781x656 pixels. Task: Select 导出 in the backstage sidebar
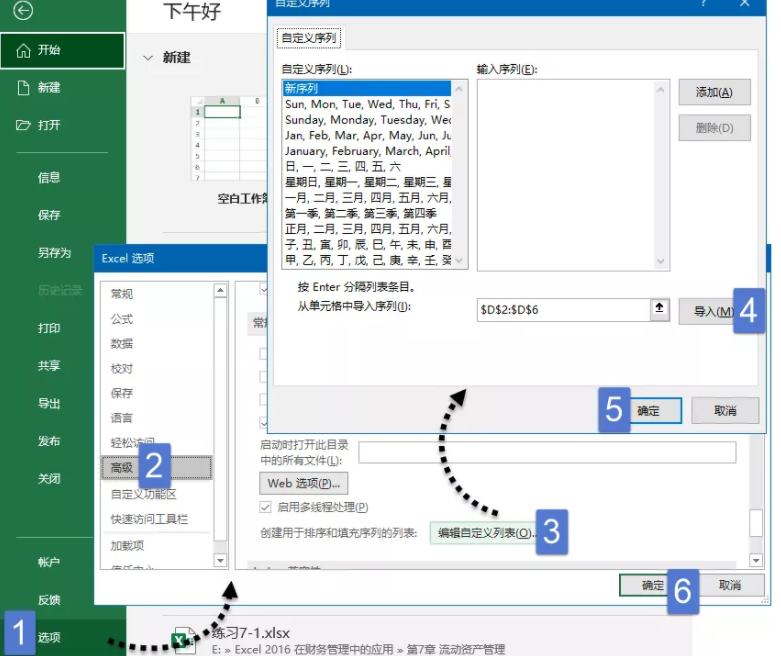(x=49, y=403)
